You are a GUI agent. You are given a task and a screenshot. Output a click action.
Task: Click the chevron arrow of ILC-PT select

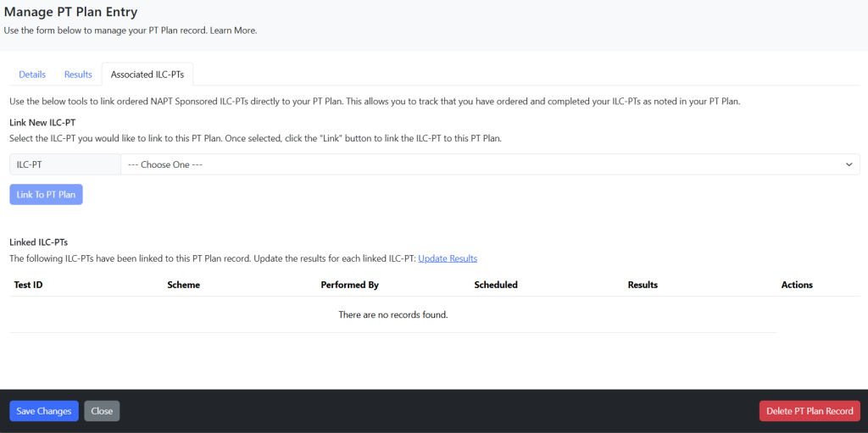click(849, 164)
